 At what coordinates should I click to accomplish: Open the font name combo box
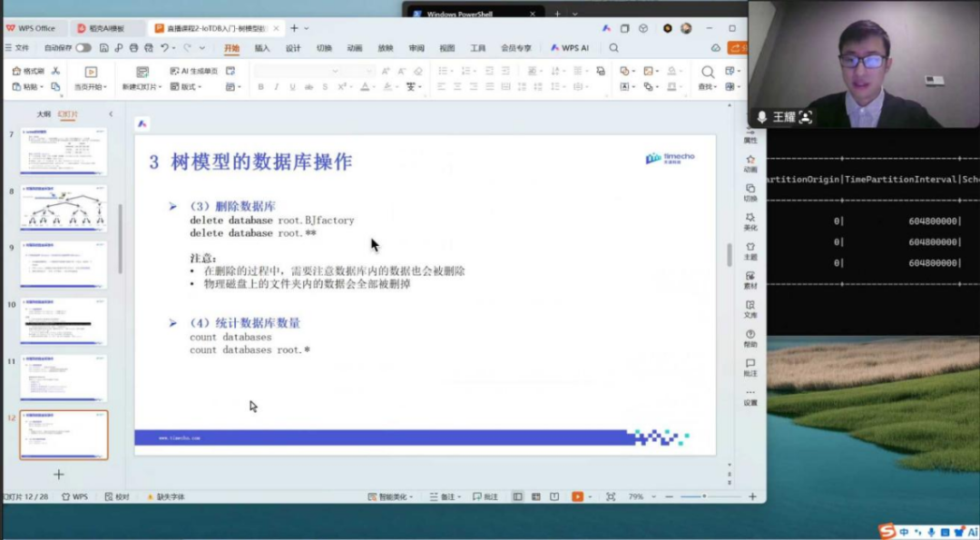click(x=296, y=72)
